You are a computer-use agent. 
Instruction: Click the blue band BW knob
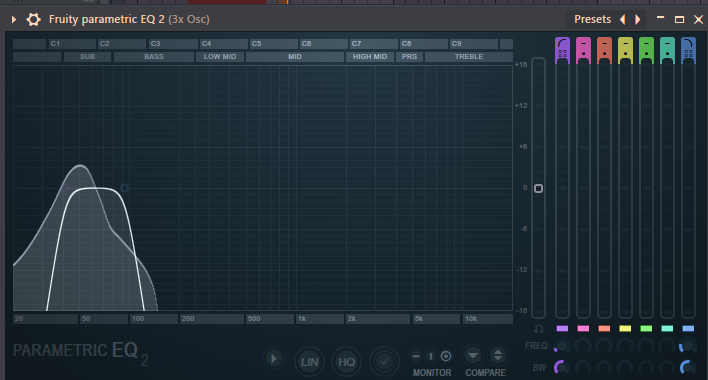(x=688, y=367)
